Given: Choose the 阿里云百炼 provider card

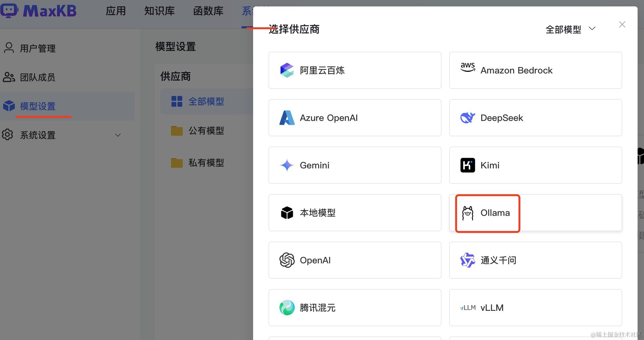Looking at the screenshot, I should [355, 70].
